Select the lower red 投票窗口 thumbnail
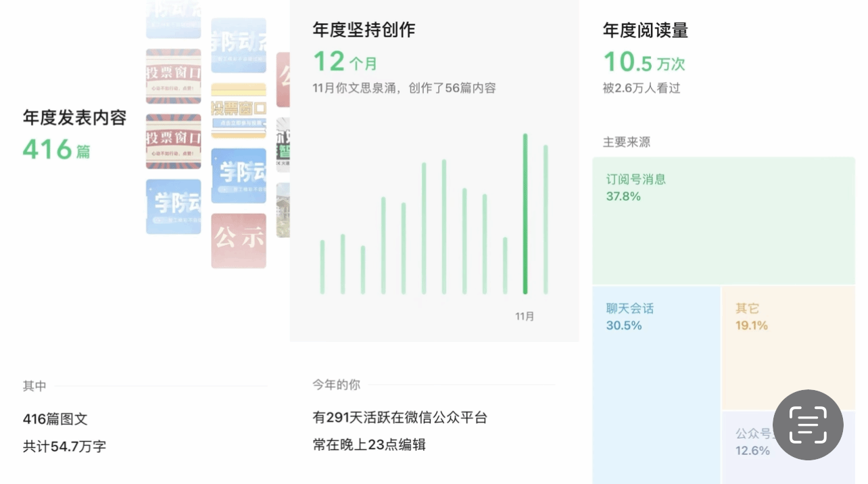Screen dimensions: 868x484 [174, 141]
